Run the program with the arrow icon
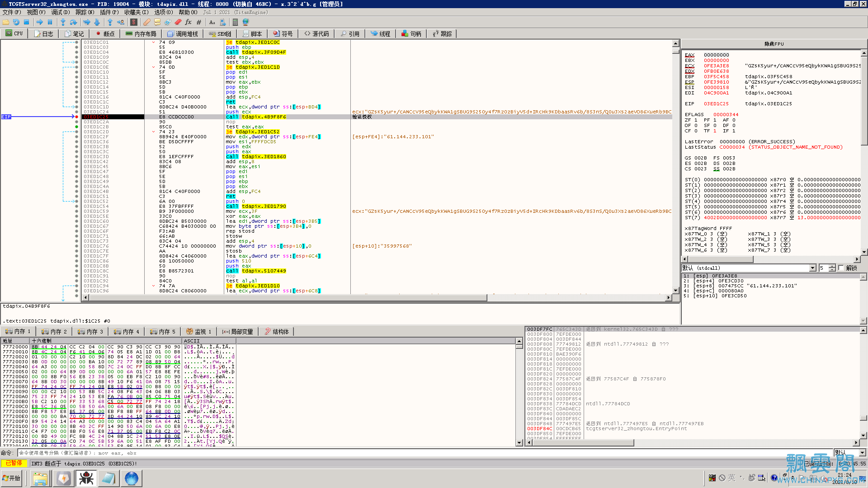 tap(40, 22)
